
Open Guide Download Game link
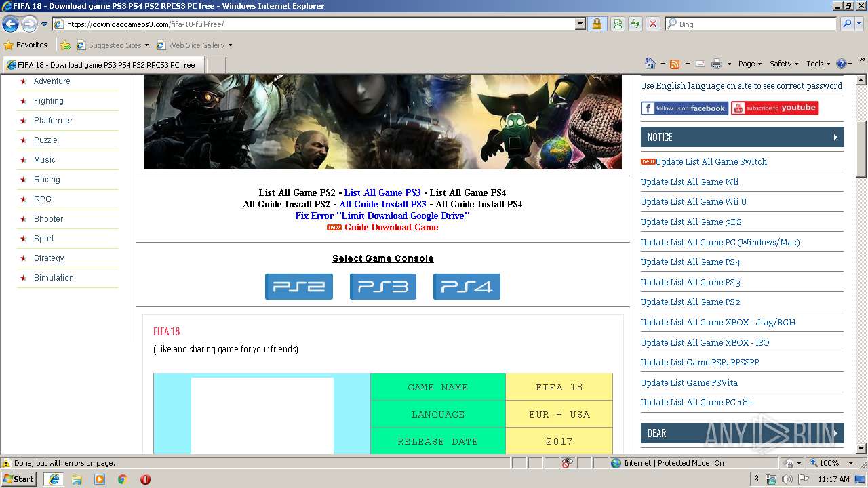pos(391,227)
